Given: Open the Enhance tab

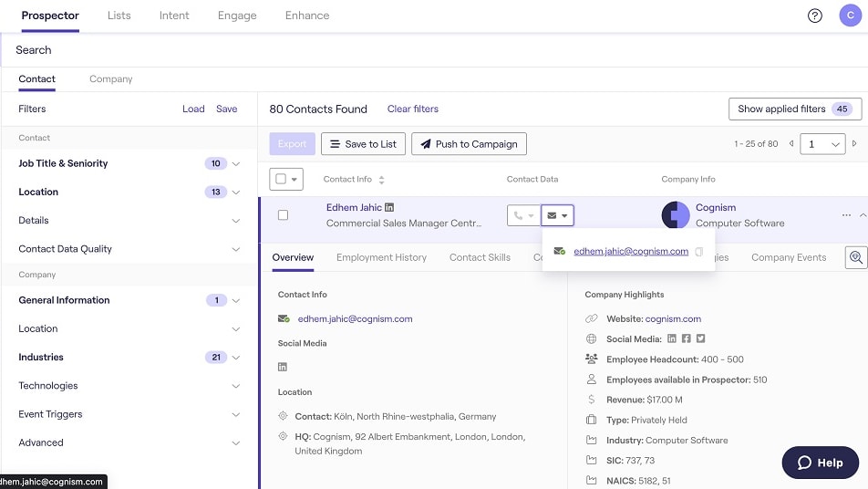Looking at the screenshot, I should point(307,16).
